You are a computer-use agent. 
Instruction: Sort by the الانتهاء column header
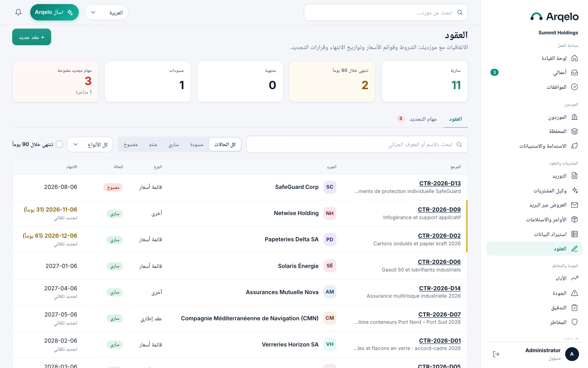72,167
